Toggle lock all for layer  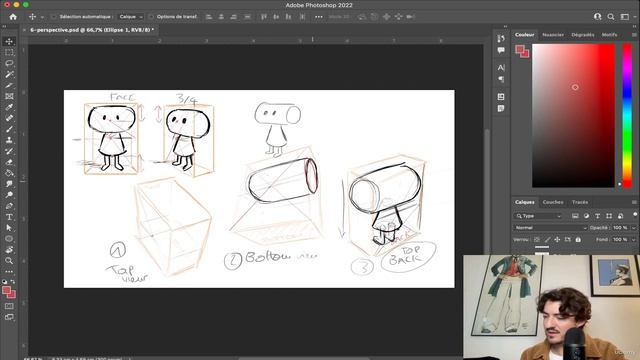[x=578, y=240]
